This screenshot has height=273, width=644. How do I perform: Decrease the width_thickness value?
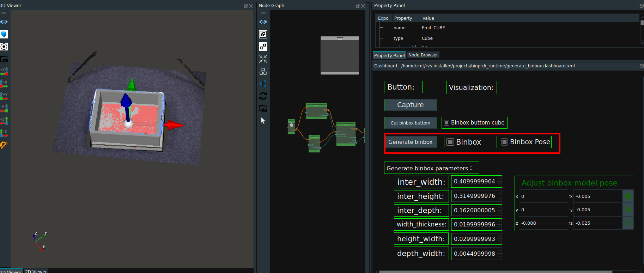point(499,227)
